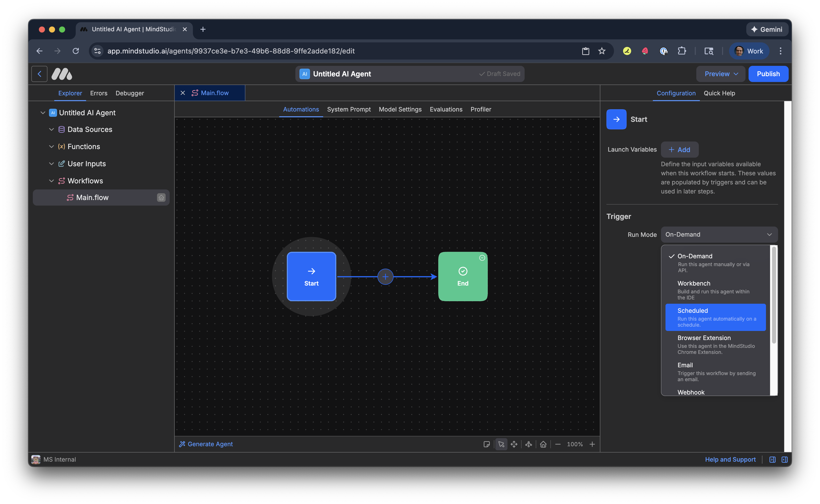Collapse the Data Sources section
Viewport: 820px width, 504px height.
[52, 129]
